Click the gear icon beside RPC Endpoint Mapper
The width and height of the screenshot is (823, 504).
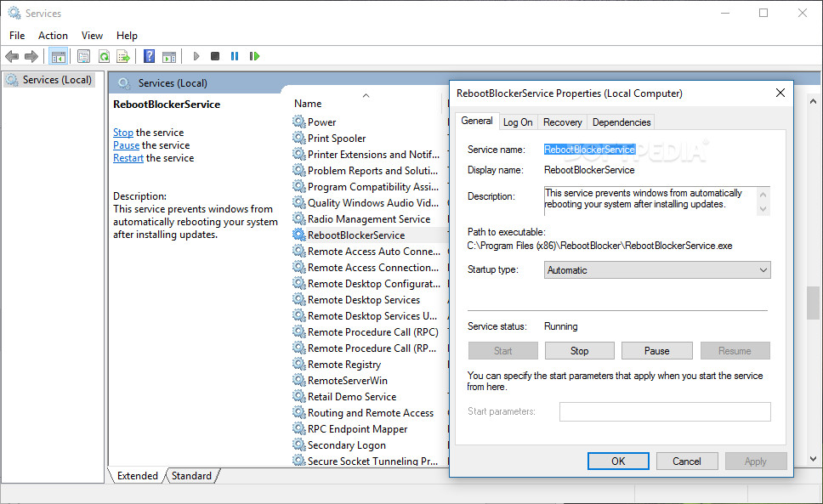(x=299, y=428)
